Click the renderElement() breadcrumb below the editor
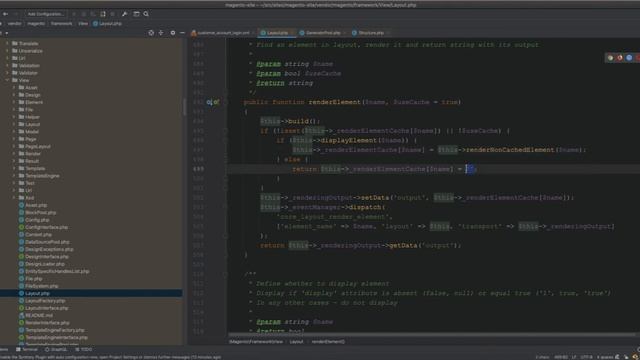The image size is (640, 360). click(x=328, y=342)
